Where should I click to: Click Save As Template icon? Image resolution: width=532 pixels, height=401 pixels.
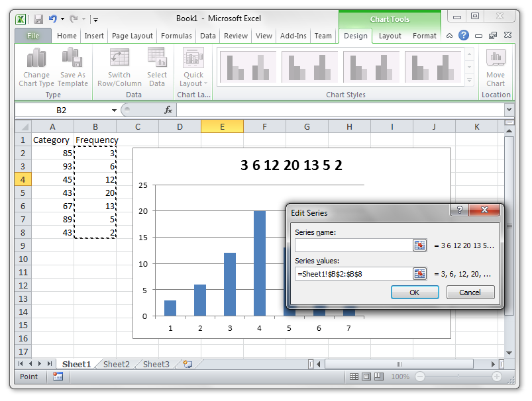click(x=73, y=67)
